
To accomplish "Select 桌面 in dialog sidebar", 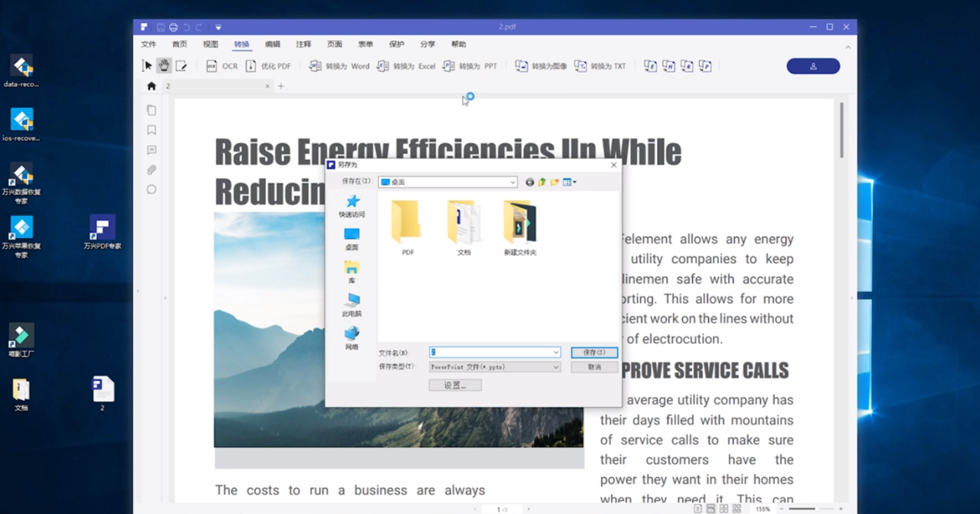I will click(351, 239).
